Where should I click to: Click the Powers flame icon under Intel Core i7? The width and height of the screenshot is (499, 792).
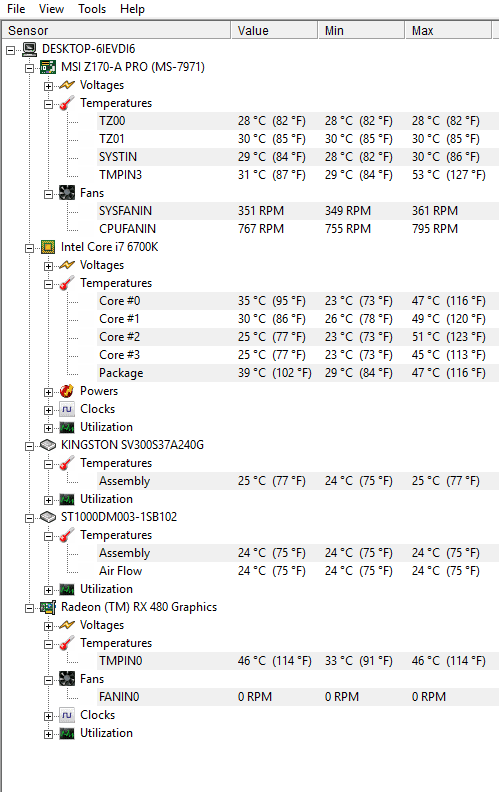(67, 391)
